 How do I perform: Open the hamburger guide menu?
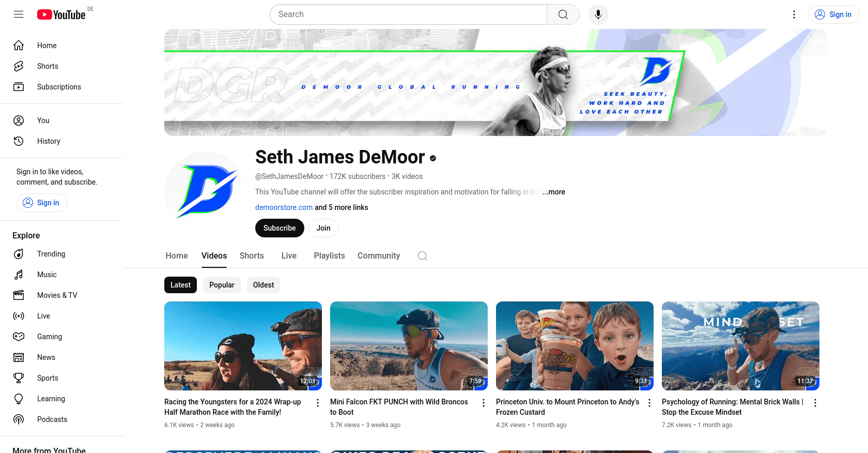(19, 14)
